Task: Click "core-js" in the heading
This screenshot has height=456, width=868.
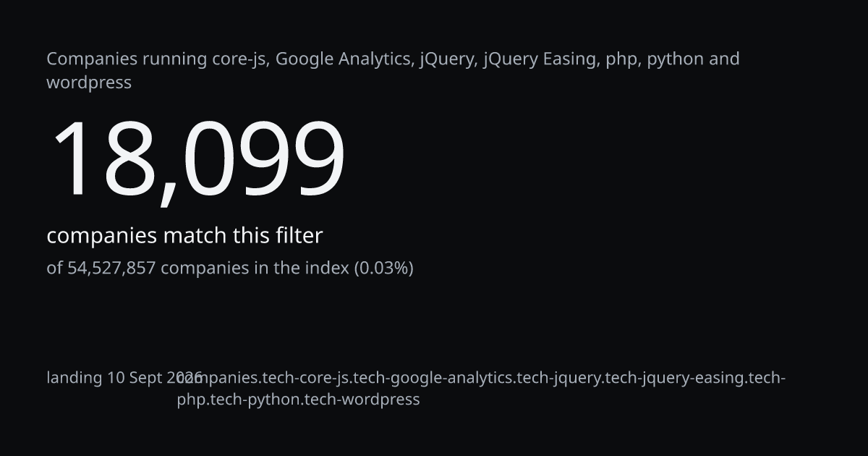Action: click(242, 59)
